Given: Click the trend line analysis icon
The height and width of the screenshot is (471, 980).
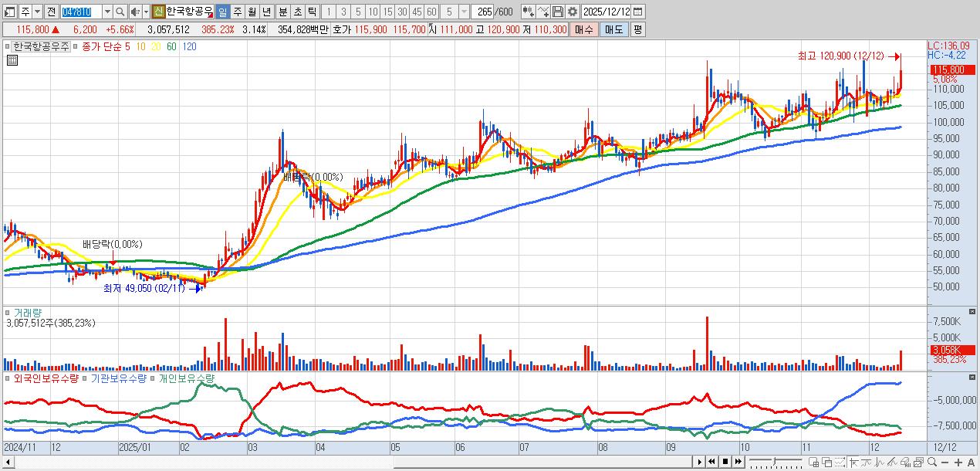Looking at the screenshot, I should click(867, 462).
